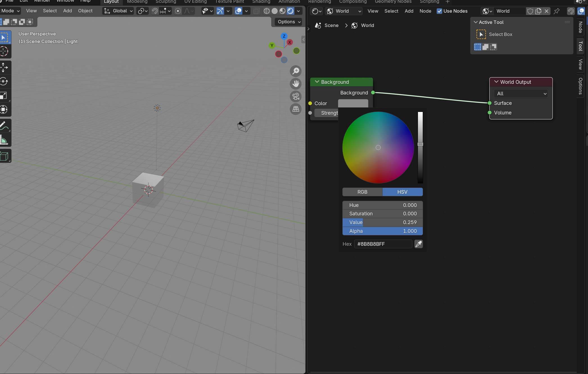Click the zoom magnifier viewport gizmo
Viewport: 588px width, 374px height.
[296, 71]
